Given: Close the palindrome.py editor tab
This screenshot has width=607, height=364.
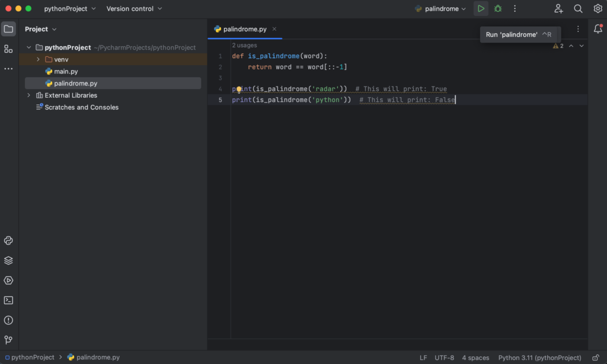Looking at the screenshot, I should pos(274,29).
